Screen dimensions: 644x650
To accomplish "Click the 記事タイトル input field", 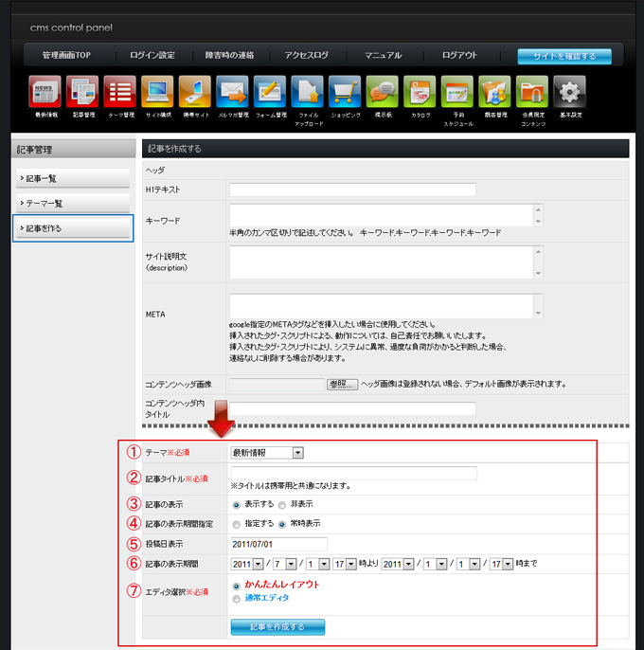I will pyautogui.click(x=353, y=473).
